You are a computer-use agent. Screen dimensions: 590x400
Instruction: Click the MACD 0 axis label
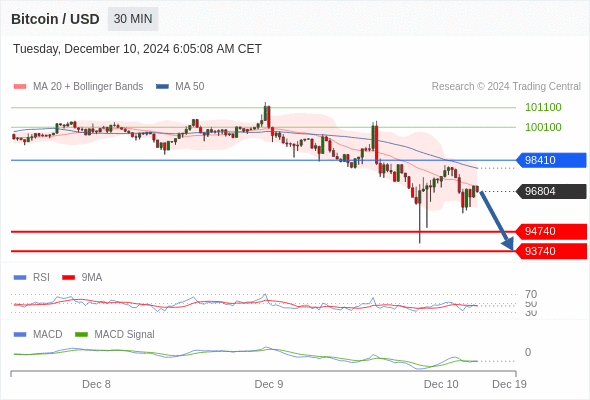click(528, 353)
